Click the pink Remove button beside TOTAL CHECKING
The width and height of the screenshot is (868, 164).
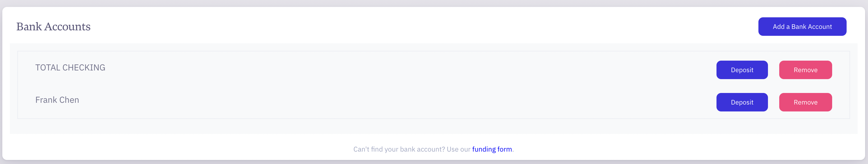tap(805, 70)
